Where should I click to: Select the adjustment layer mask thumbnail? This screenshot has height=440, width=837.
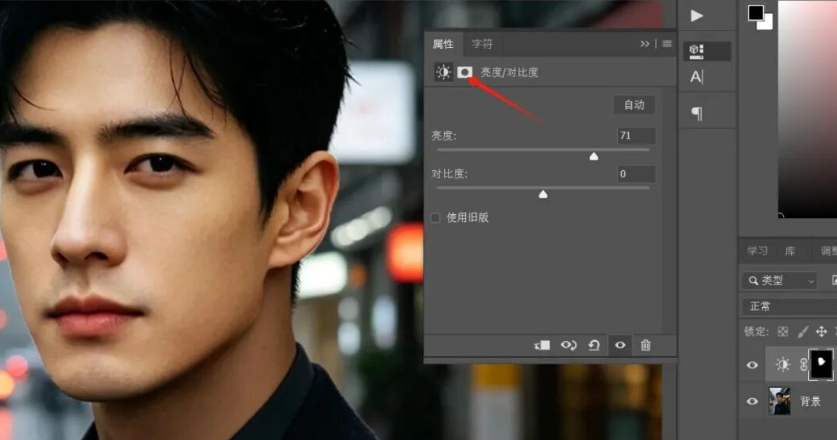[821, 364]
